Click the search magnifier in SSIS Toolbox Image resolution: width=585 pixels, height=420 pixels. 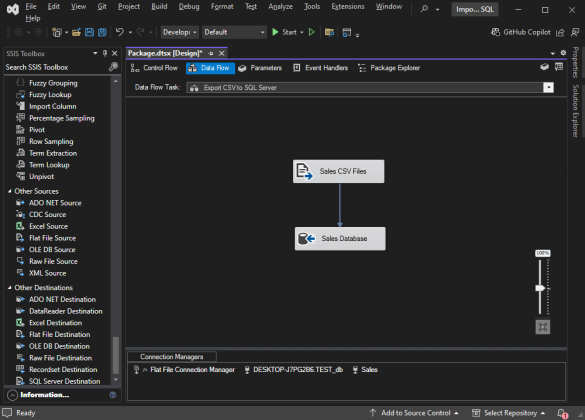tap(113, 67)
